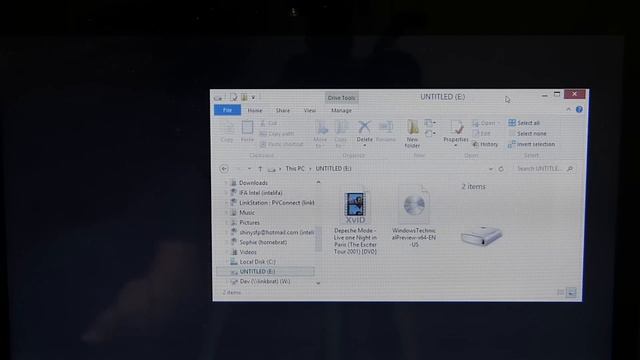This screenshot has width=640, height=360.
Task: Select the shinysfp@hotmail.com entry in the navigation pane
Action: click(276, 232)
